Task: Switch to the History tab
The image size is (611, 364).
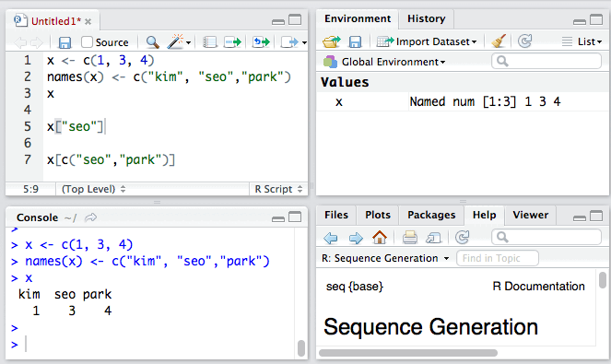Action: pyautogui.click(x=427, y=18)
